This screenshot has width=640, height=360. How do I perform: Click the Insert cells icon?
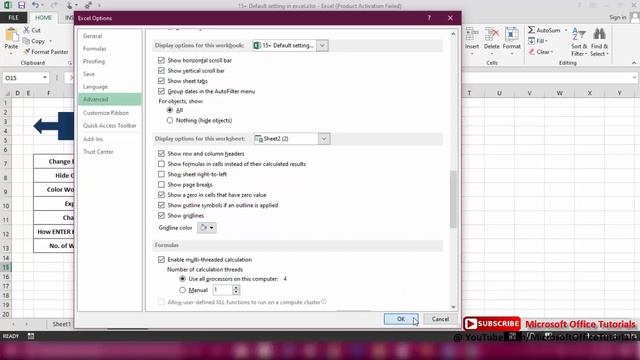click(x=472, y=34)
